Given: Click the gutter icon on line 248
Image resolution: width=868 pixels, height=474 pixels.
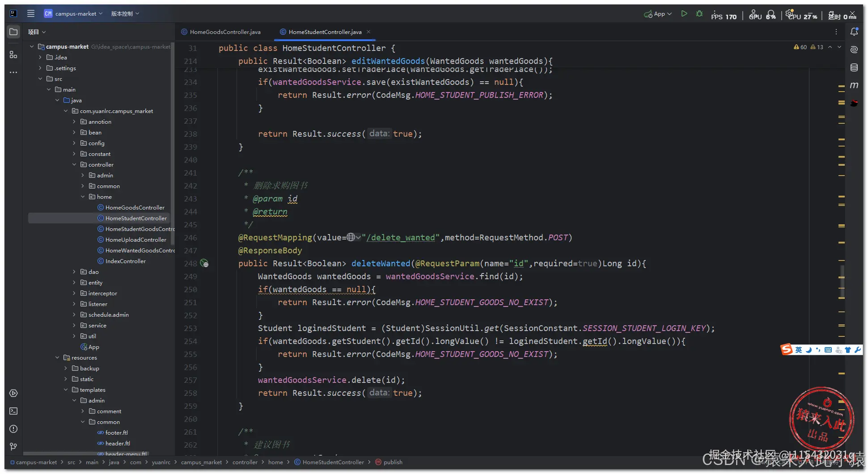Looking at the screenshot, I should click(204, 264).
